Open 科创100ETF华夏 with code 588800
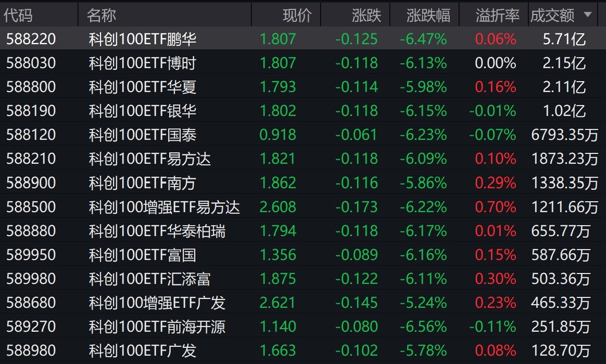This screenshot has height=364, width=606. 303,87
